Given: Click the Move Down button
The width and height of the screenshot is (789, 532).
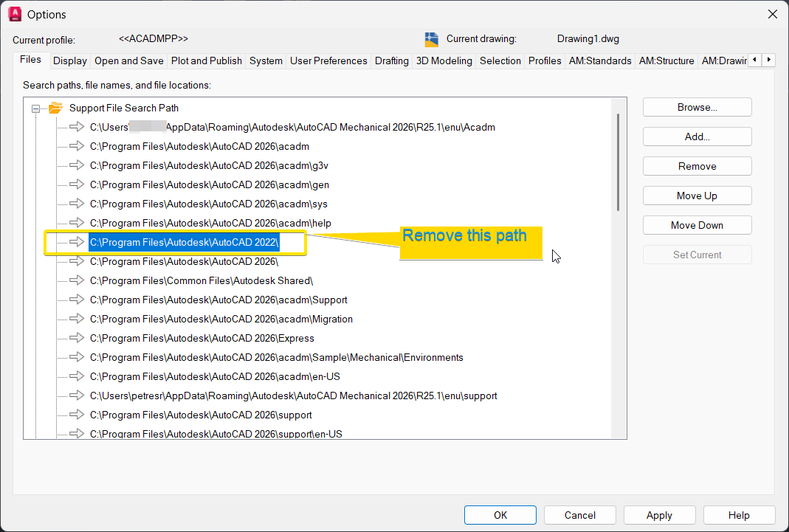Looking at the screenshot, I should coord(697,225).
